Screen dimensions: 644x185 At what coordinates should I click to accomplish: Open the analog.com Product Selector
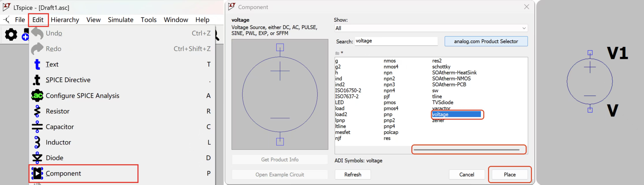coord(486,41)
